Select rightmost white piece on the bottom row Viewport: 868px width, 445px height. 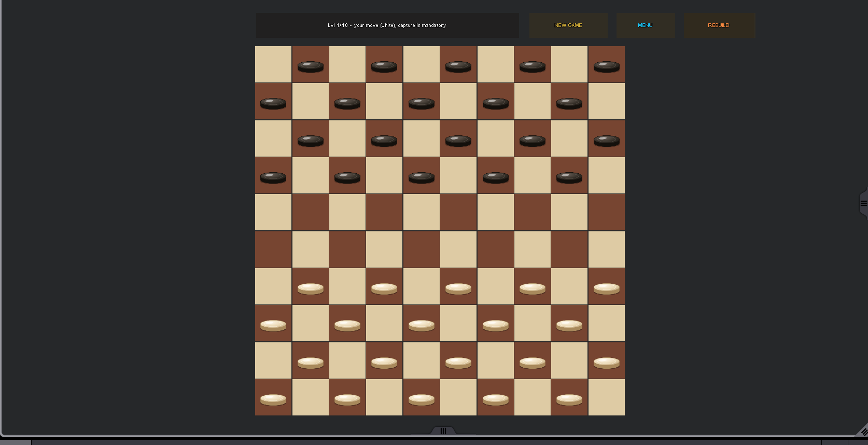[x=569, y=399]
